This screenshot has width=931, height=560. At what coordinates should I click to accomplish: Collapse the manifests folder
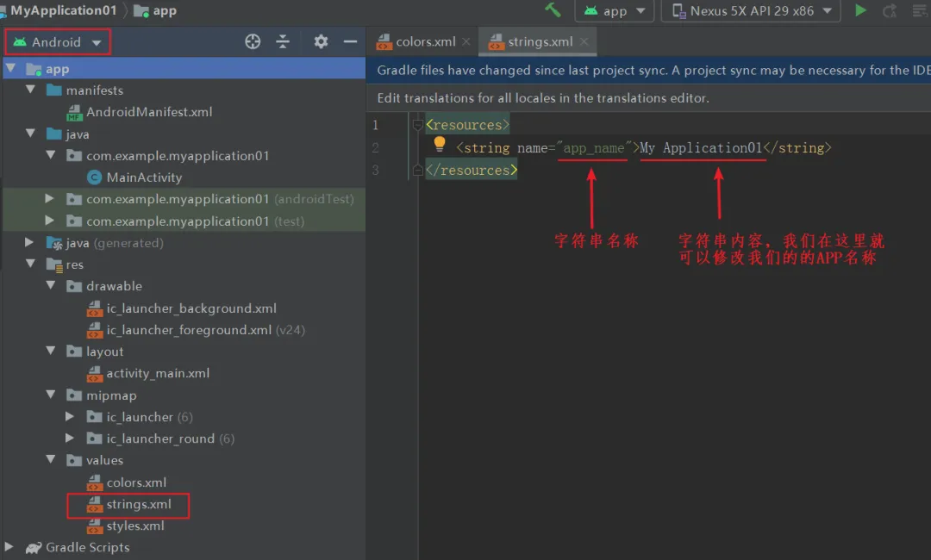30,90
